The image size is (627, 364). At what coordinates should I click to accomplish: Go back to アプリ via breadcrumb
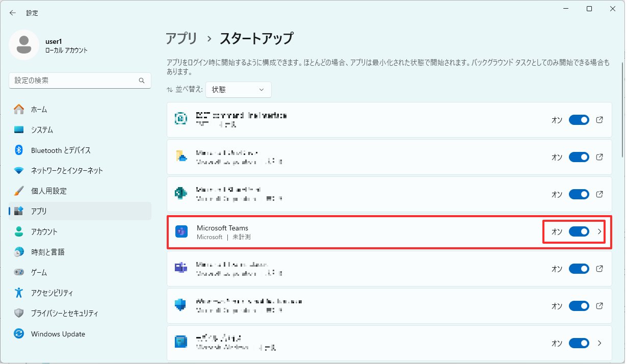(x=181, y=38)
